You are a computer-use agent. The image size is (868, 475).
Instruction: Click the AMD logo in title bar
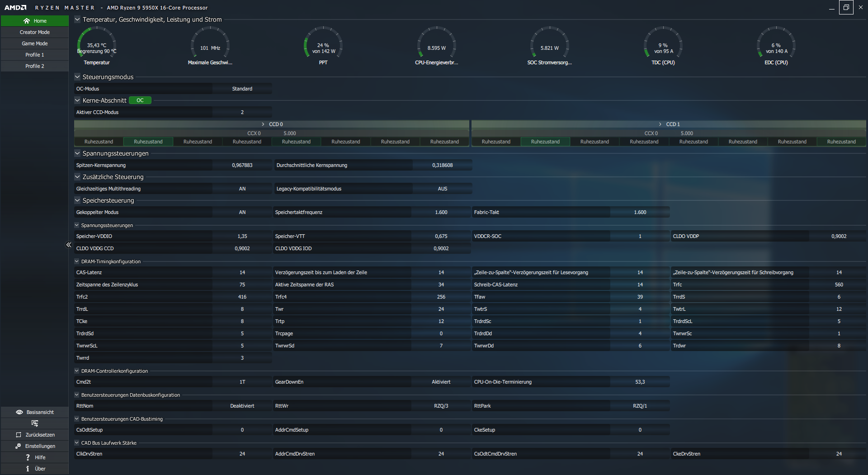click(15, 8)
